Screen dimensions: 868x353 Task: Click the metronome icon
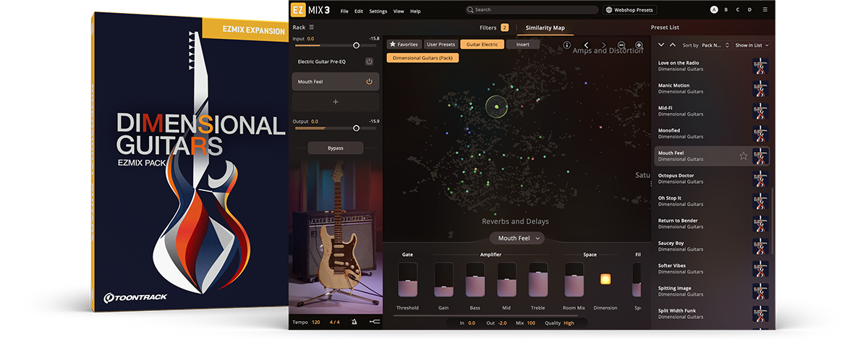354,323
